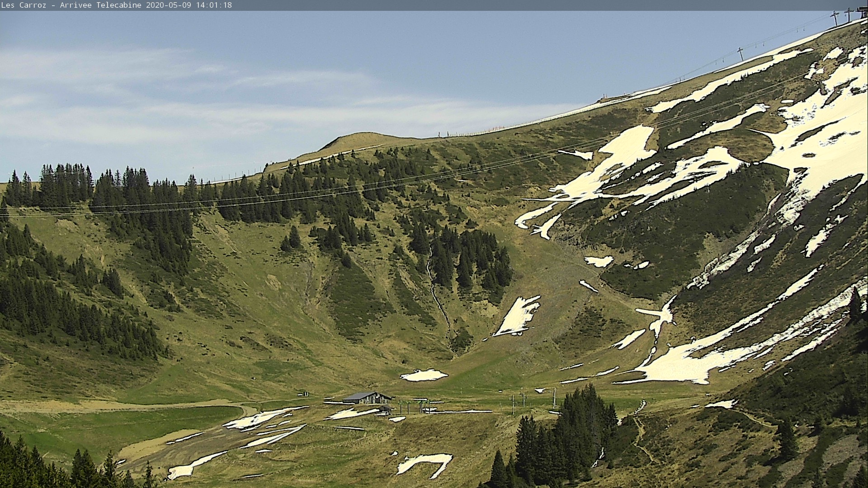
Task: Click the 'Les Carroz - Arrivee Telecabine' overlay text
Action: [x=71, y=5]
